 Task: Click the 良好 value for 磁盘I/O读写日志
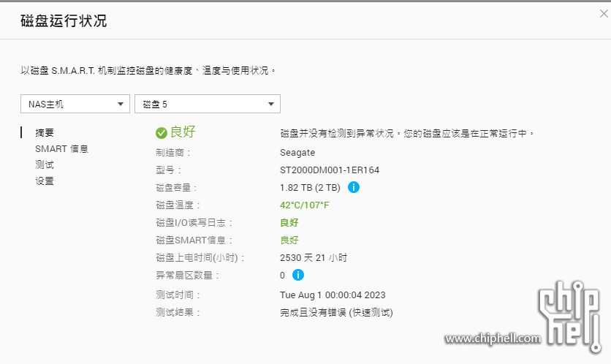tap(289, 222)
